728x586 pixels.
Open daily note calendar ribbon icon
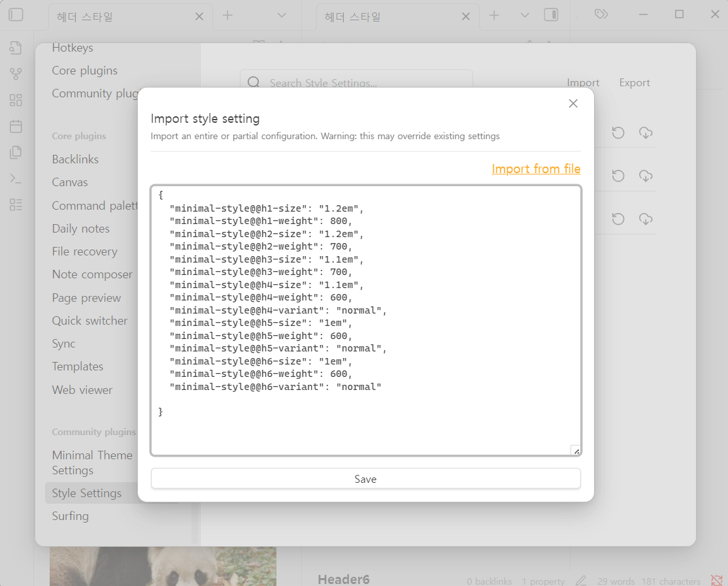(x=16, y=125)
